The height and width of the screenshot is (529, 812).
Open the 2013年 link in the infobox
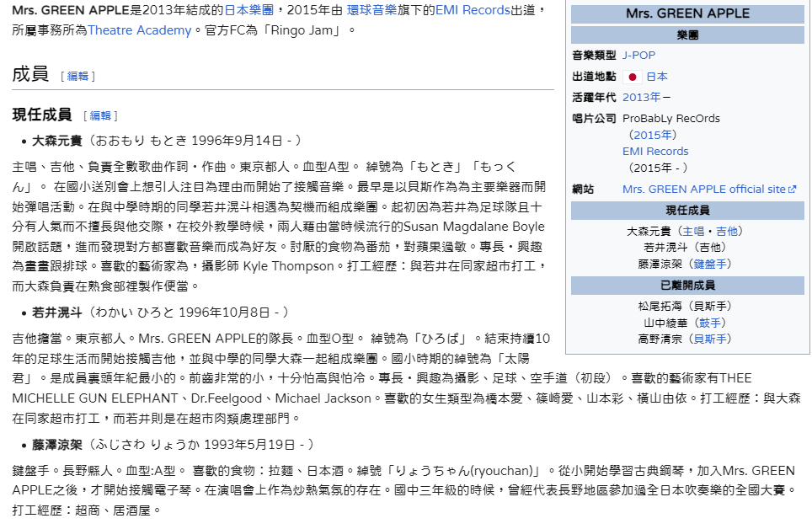click(x=642, y=98)
